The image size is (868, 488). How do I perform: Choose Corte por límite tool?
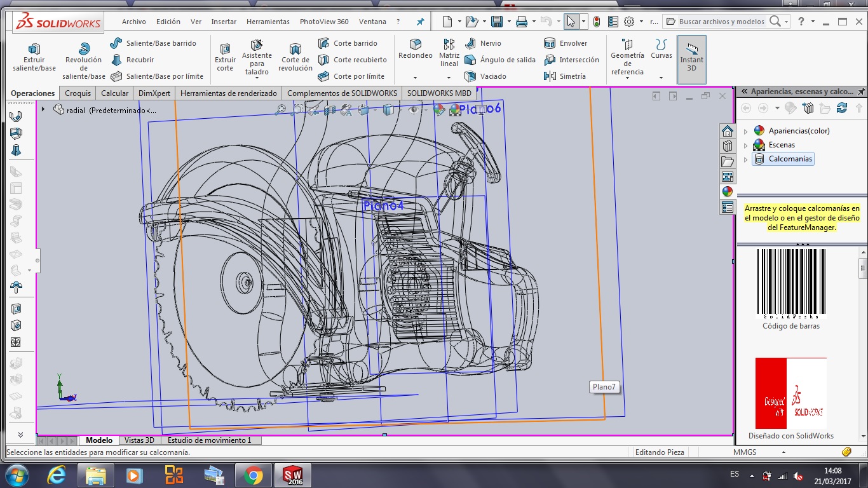[x=351, y=76]
